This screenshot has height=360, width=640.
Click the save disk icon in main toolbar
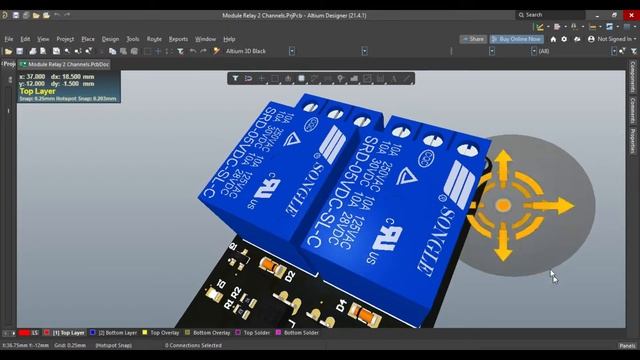pyautogui.click(x=20, y=51)
